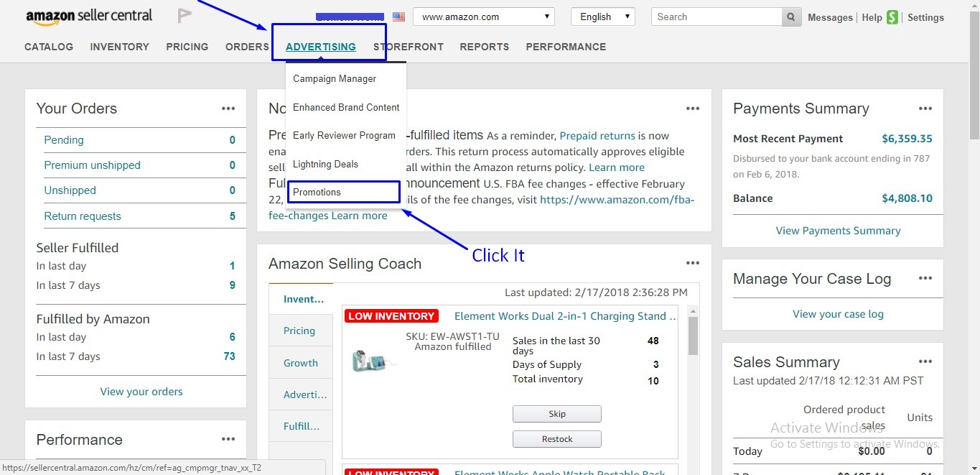Select Enhanced Brand Content menu entry
Viewport: 980px width, 475px height.
click(x=346, y=107)
